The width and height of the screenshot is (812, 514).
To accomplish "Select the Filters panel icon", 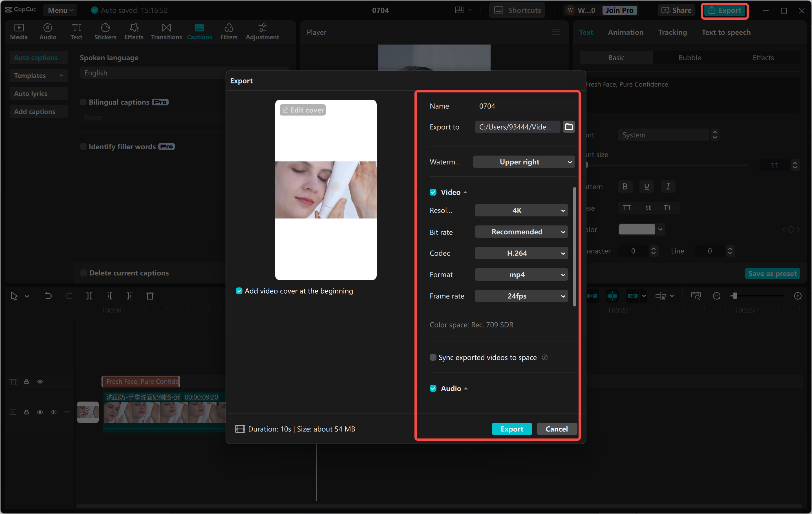I will pyautogui.click(x=229, y=31).
